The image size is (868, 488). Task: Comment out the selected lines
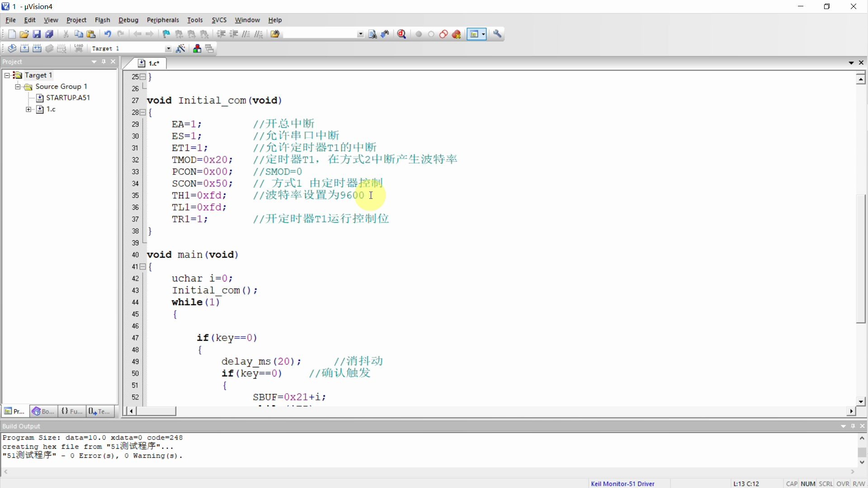coord(246,34)
